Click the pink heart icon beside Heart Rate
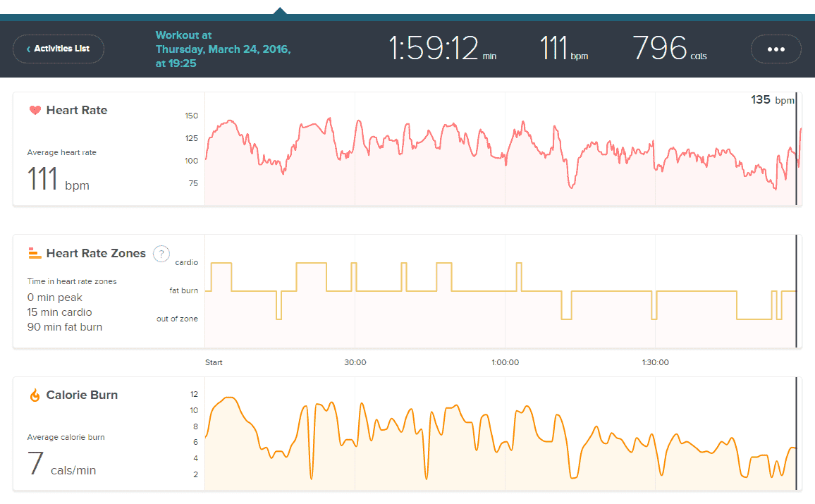 click(x=35, y=110)
